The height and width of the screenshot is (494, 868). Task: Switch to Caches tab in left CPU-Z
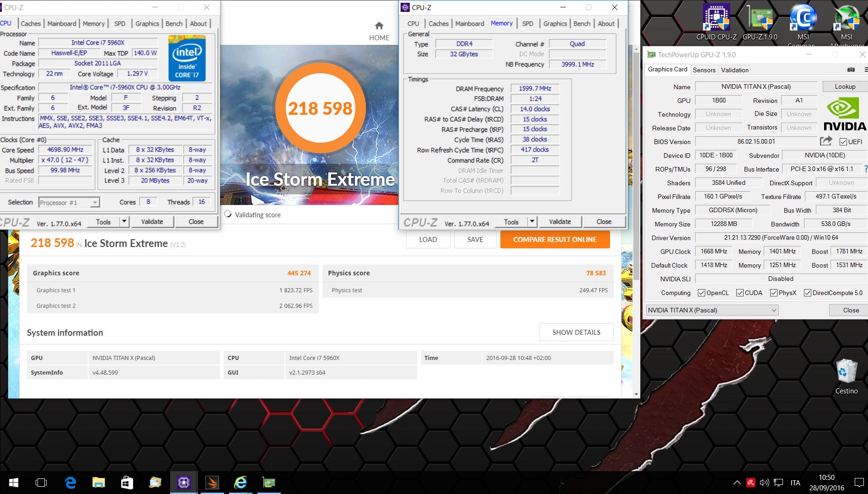[x=31, y=23]
